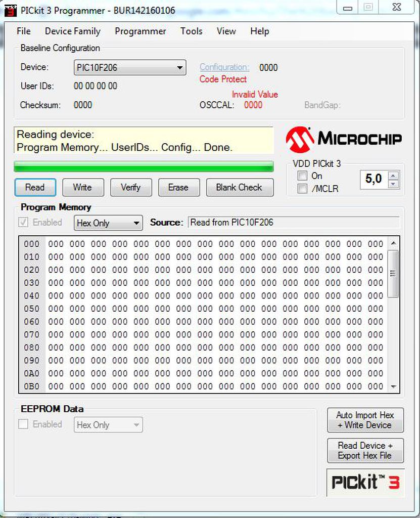Click the Configuration link

224,67
